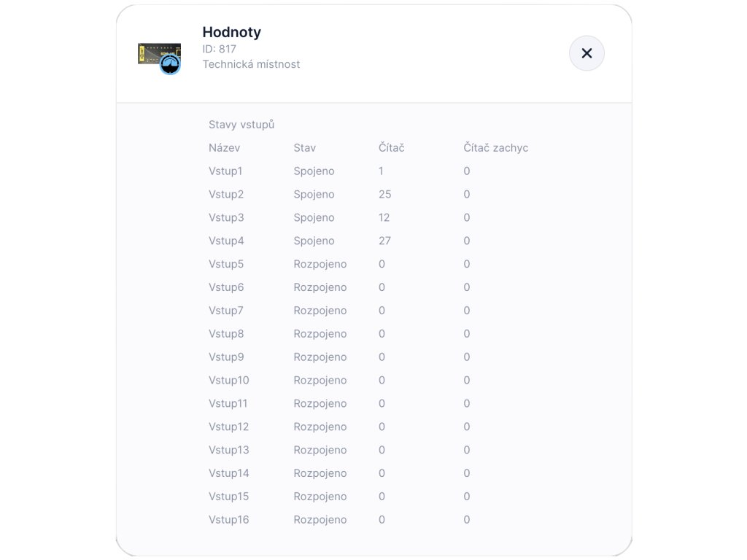Viewport: 747px width, 560px height.
Task: Click counter value 25 for Vstup2
Action: [385, 195]
